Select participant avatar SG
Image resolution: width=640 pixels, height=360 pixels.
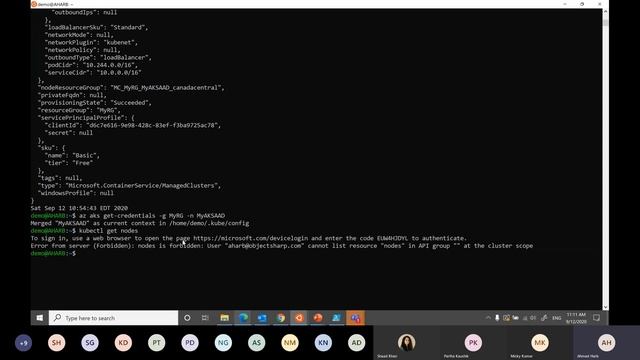[90, 343]
